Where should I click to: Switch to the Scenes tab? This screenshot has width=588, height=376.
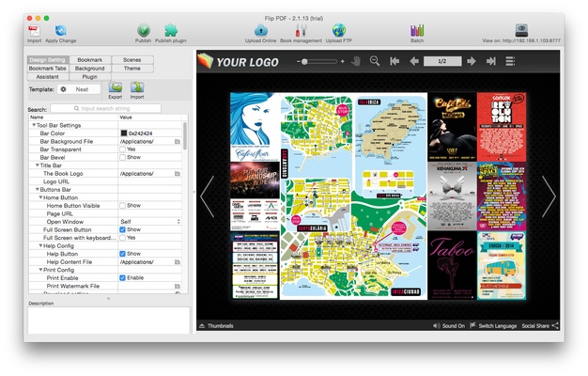pos(132,60)
